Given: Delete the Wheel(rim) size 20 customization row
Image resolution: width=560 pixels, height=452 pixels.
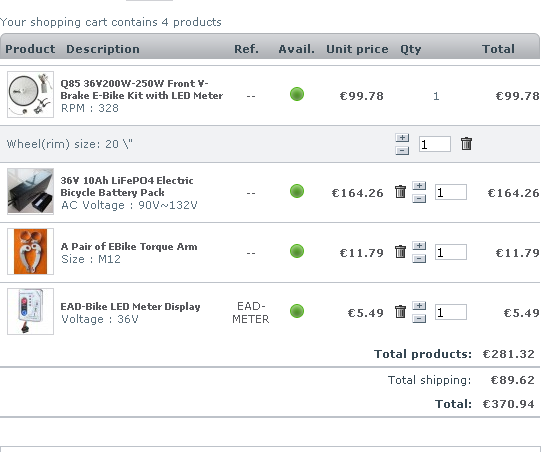Looking at the screenshot, I should click(x=466, y=144).
